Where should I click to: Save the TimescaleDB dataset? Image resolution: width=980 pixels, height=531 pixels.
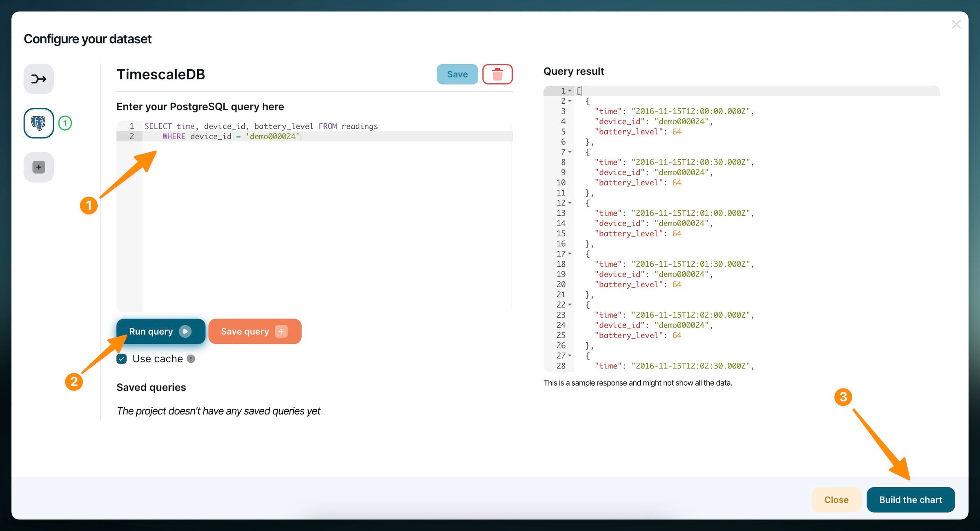(457, 74)
